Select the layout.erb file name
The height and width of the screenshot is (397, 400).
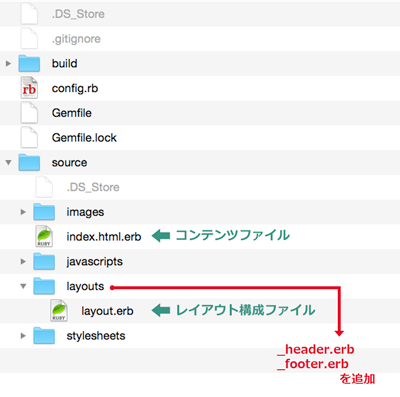click(107, 311)
